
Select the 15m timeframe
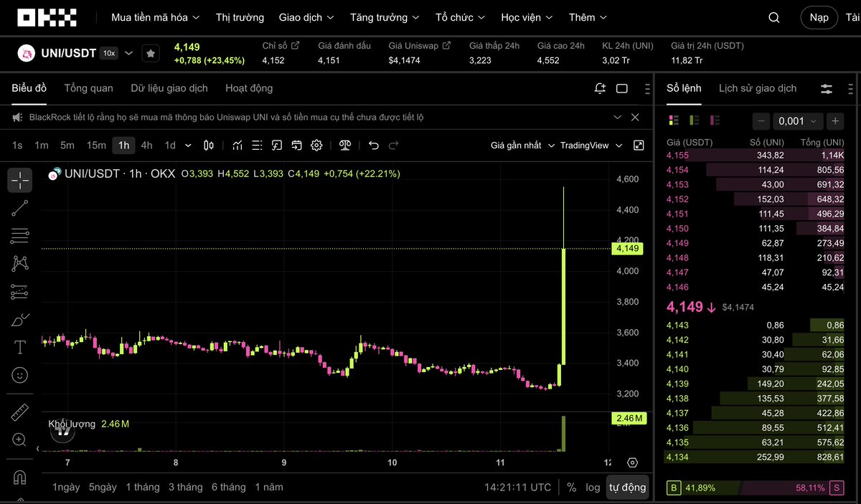click(x=96, y=146)
